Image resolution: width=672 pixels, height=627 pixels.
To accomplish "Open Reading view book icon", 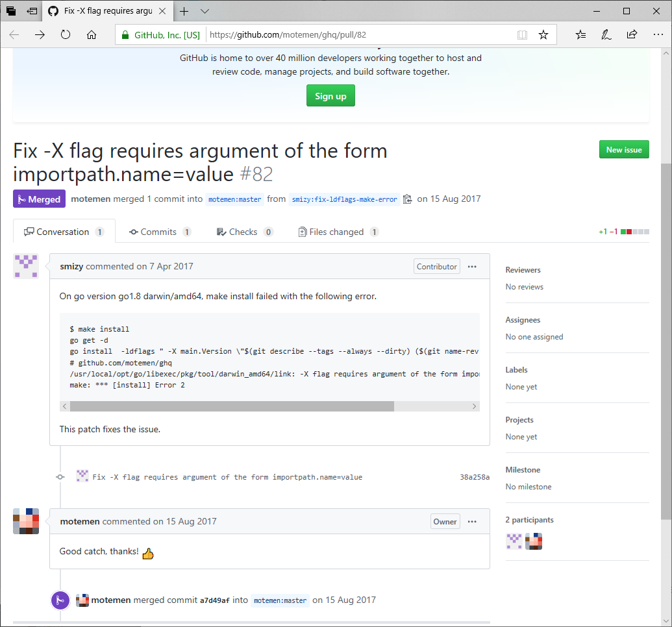I will click(522, 34).
